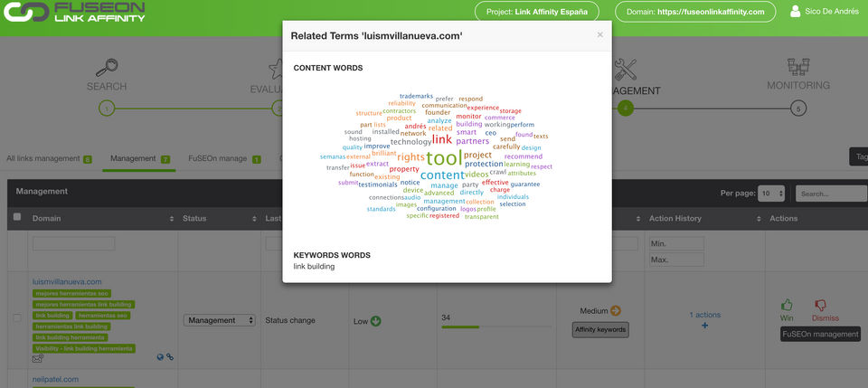The image size is (868, 388).
Task: Click step circle 1 under Search
Action: click(107, 109)
